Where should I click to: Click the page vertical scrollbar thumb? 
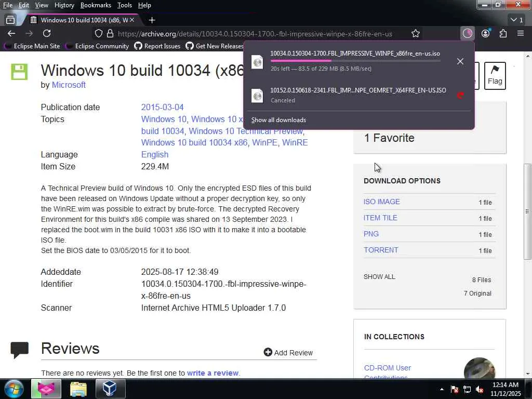pyautogui.click(x=527, y=211)
